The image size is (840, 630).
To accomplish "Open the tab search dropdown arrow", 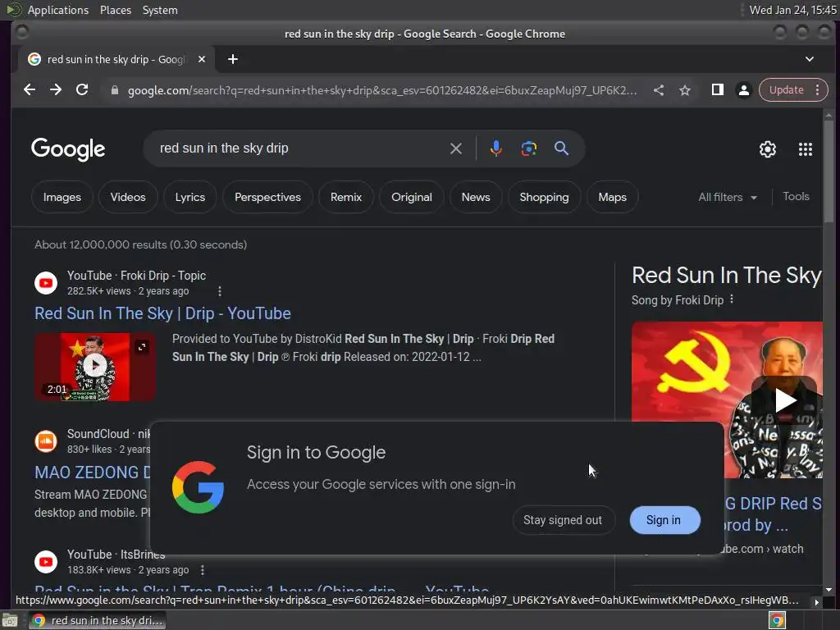I will point(810,59).
